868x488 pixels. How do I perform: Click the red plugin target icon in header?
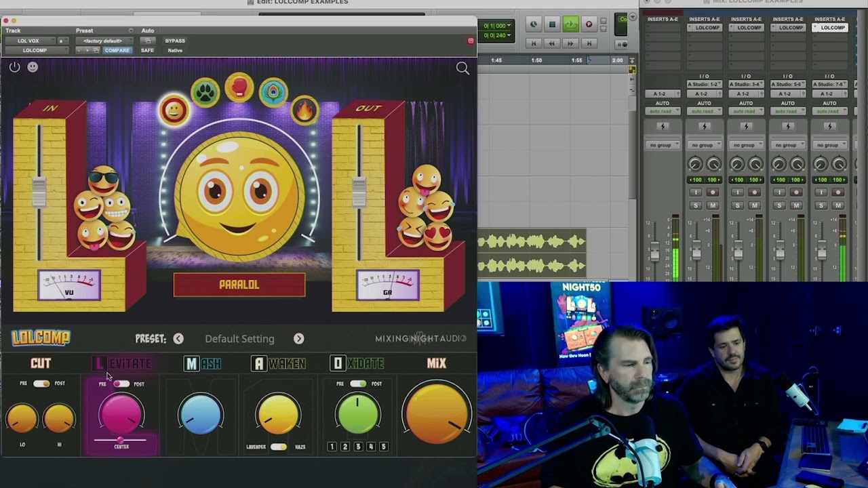point(471,41)
